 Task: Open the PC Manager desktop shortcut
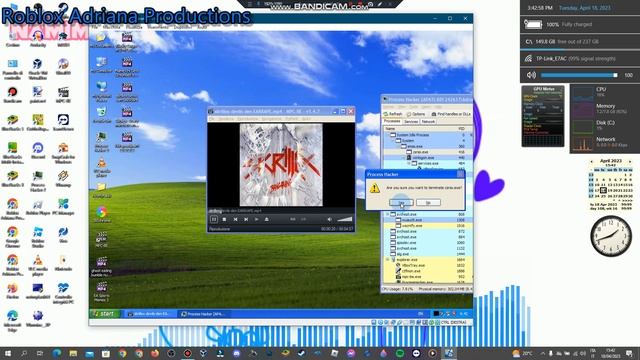(x=63, y=207)
